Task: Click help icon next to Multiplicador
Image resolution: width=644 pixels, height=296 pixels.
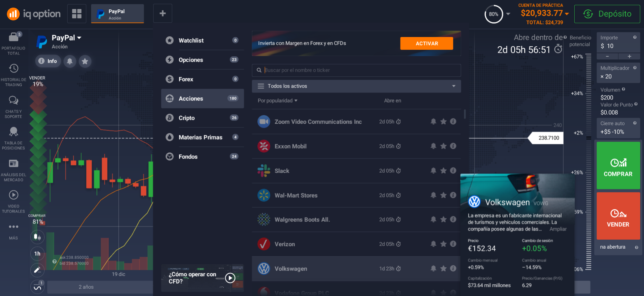Action: pos(635,68)
